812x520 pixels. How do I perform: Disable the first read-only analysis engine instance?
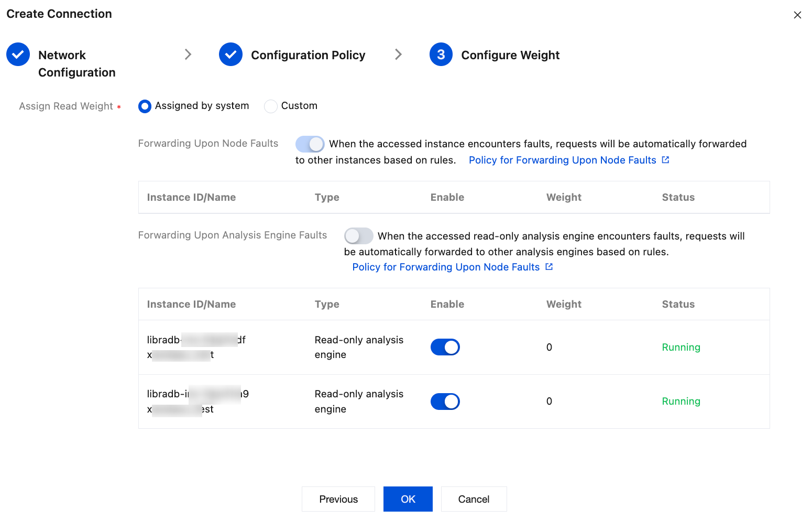pos(445,347)
